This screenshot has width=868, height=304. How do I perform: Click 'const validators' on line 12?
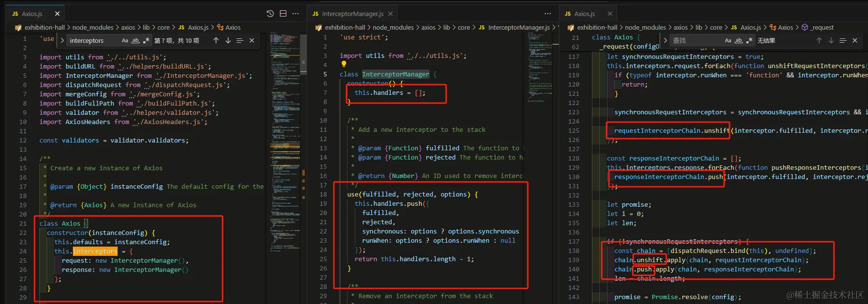[x=69, y=140]
